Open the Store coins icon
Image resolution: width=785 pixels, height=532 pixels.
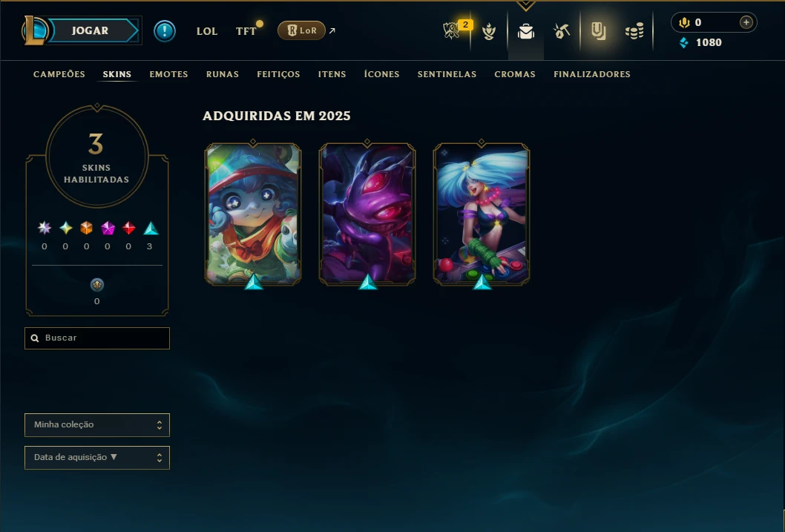(x=634, y=31)
